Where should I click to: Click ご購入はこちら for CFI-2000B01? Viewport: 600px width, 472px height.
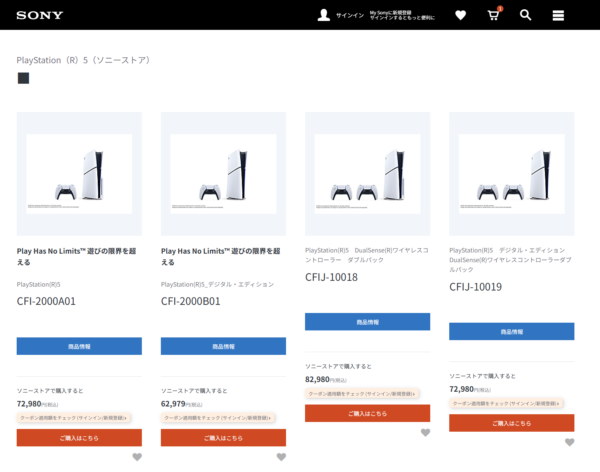point(223,438)
